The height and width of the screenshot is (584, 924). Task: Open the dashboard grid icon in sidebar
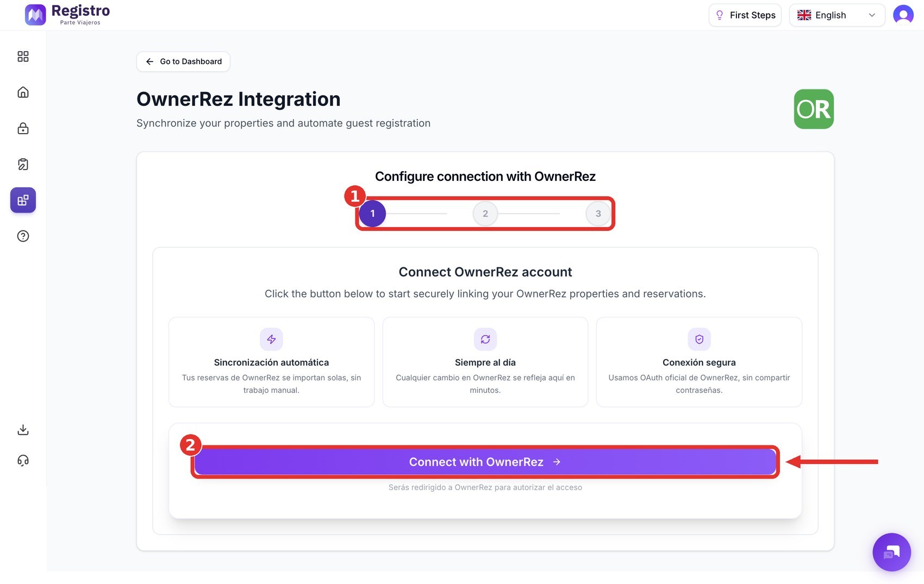point(23,56)
